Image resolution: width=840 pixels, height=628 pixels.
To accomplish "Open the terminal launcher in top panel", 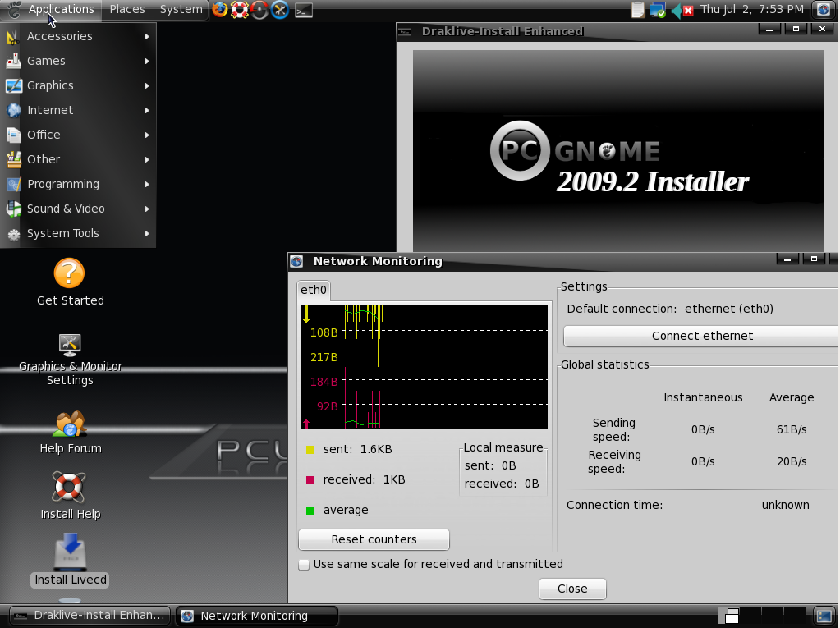I will [303, 10].
